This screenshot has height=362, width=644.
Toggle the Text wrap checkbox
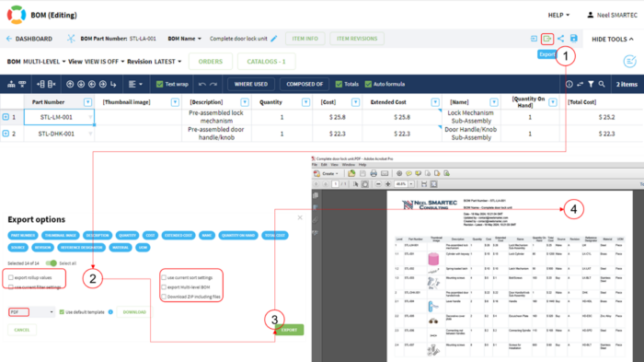pyautogui.click(x=160, y=85)
